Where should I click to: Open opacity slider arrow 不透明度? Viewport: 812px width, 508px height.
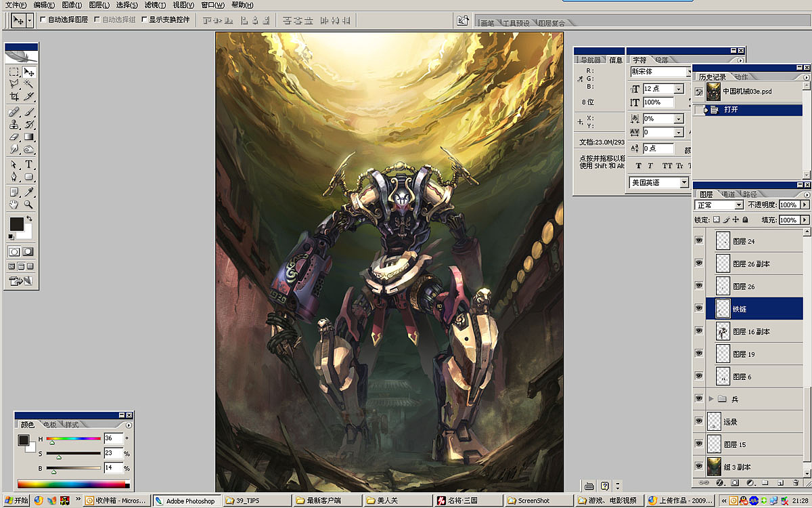click(x=805, y=205)
